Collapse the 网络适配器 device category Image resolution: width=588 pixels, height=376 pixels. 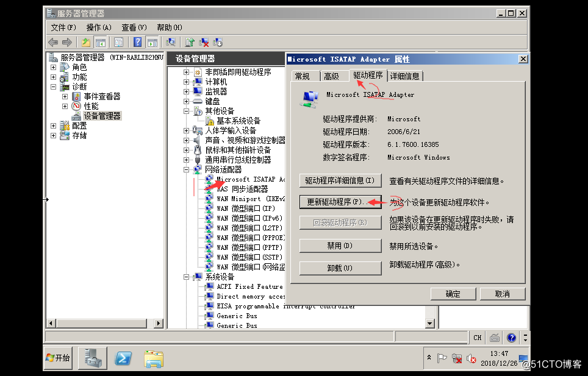[186, 169]
